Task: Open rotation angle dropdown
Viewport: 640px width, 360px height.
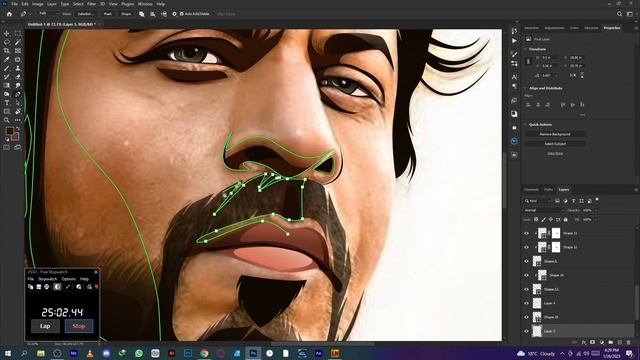Action: (556, 76)
